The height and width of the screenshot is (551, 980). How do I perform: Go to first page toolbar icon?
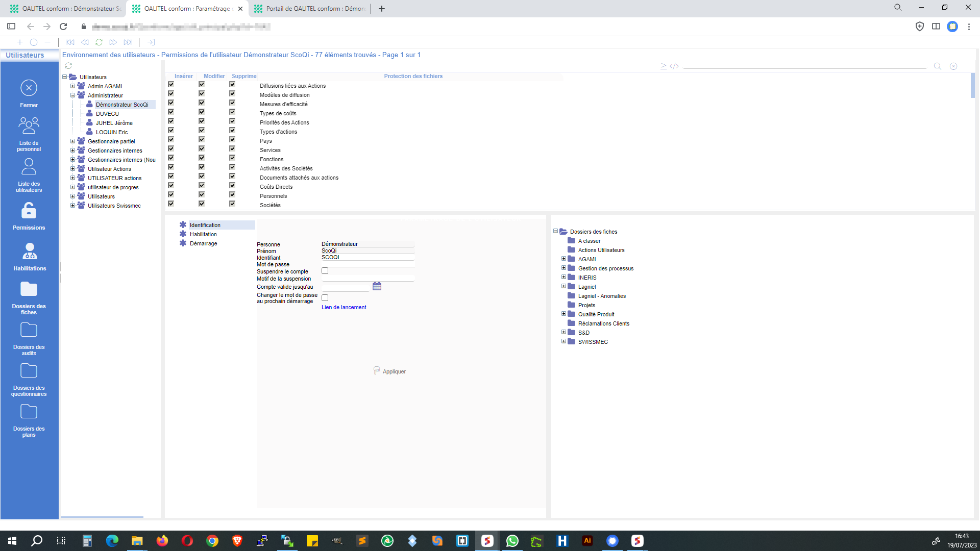click(70, 42)
